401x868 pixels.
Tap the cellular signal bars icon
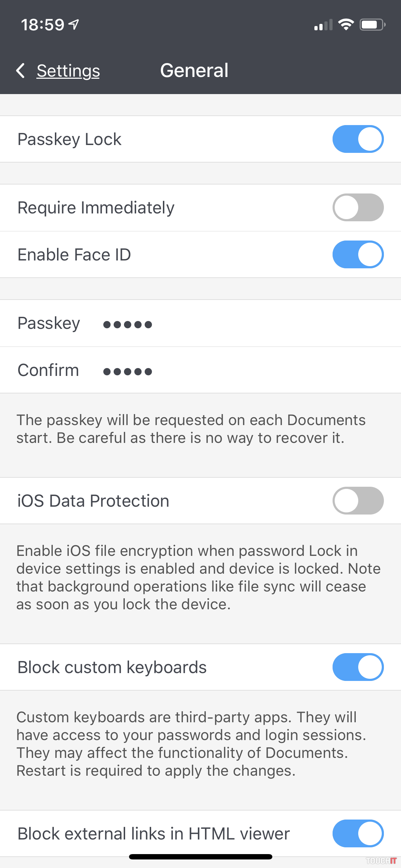(323, 25)
